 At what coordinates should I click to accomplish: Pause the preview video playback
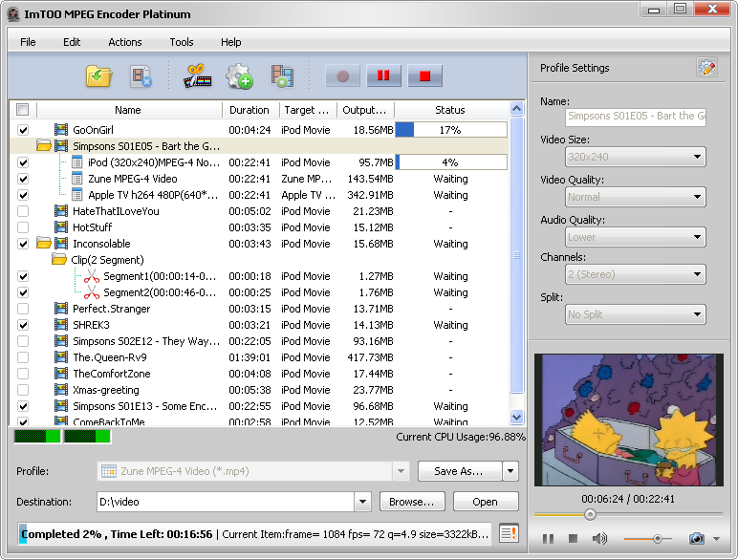point(548,538)
